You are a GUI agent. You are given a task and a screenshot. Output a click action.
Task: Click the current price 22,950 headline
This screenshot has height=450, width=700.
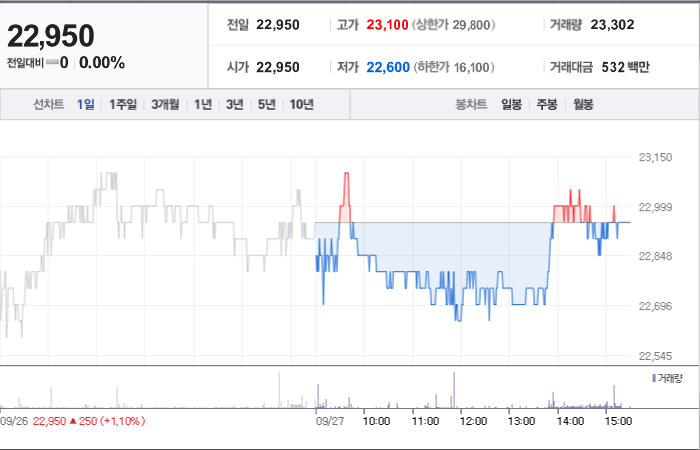(50, 36)
